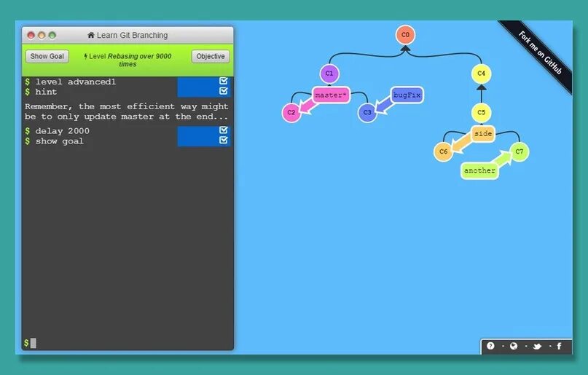Click the 'delay 2000' command line
Image resolution: width=588 pixels, height=375 pixels.
click(62, 131)
